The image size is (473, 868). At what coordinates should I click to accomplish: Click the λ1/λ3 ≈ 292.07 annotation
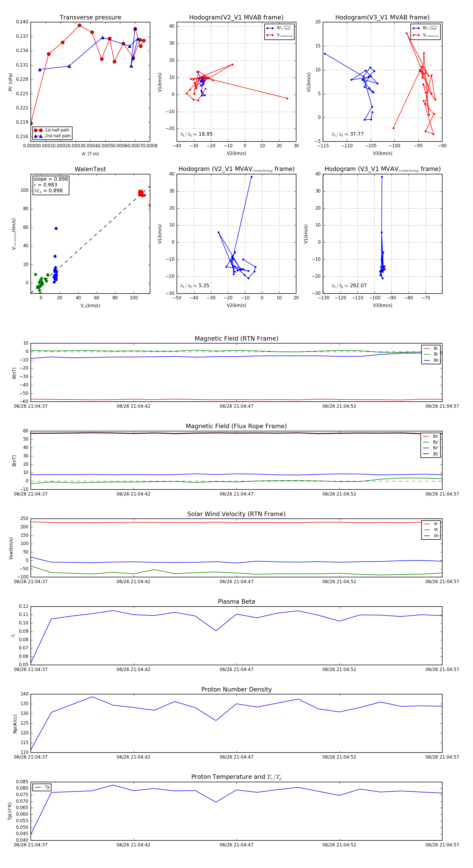click(349, 286)
